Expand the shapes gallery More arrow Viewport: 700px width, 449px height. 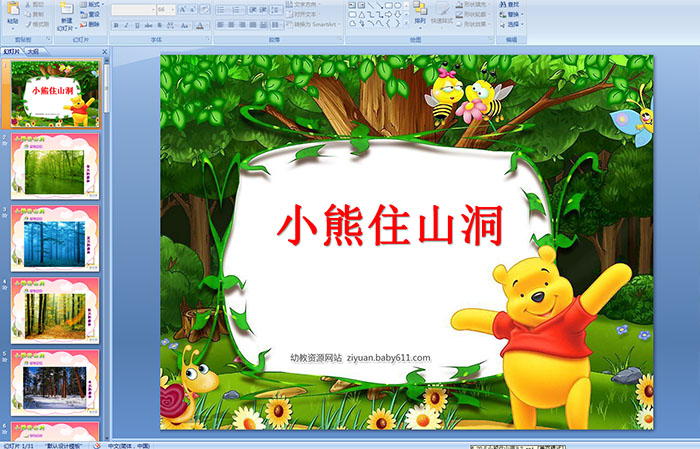[x=406, y=23]
